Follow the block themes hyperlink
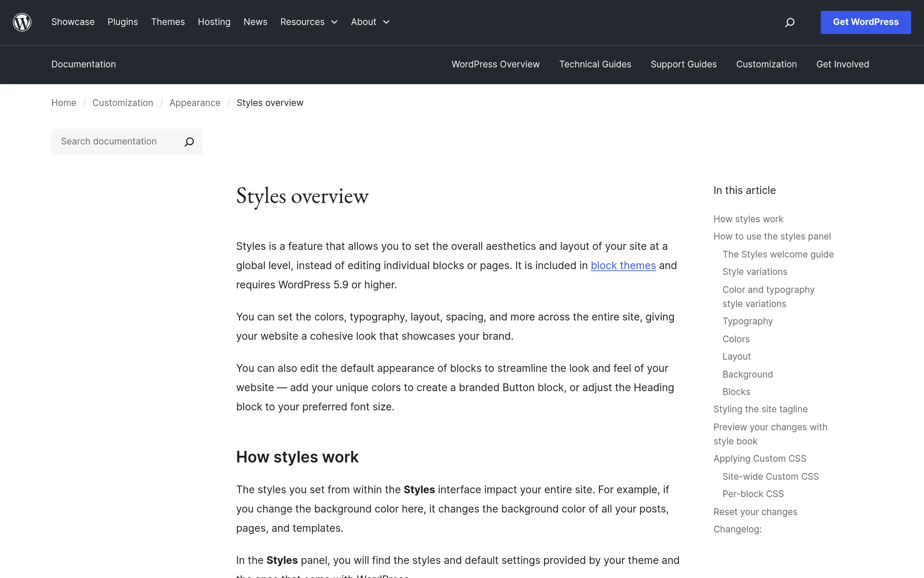This screenshot has height=578, width=924. (x=623, y=265)
